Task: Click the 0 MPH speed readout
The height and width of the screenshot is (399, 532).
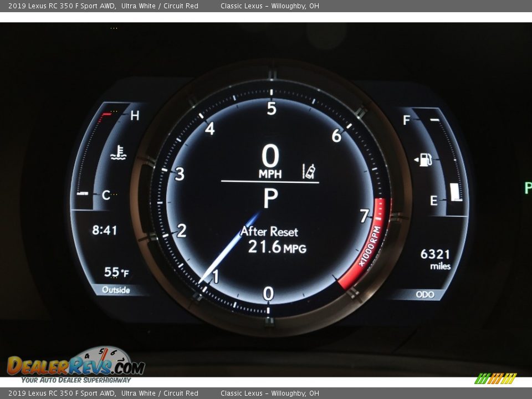Action: click(270, 161)
